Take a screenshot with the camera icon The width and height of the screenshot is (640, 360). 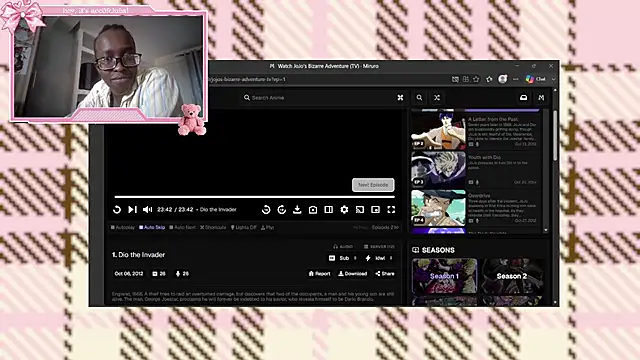[x=313, y=210]
